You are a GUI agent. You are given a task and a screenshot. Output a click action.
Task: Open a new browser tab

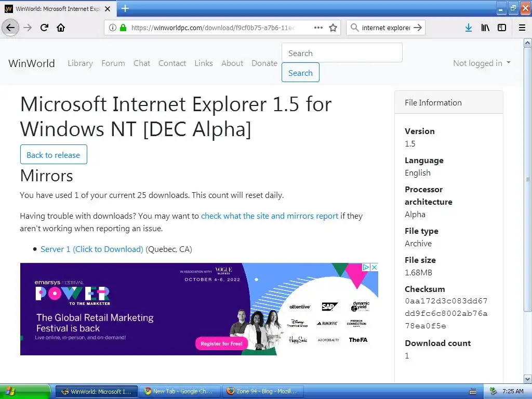point(125,8)
